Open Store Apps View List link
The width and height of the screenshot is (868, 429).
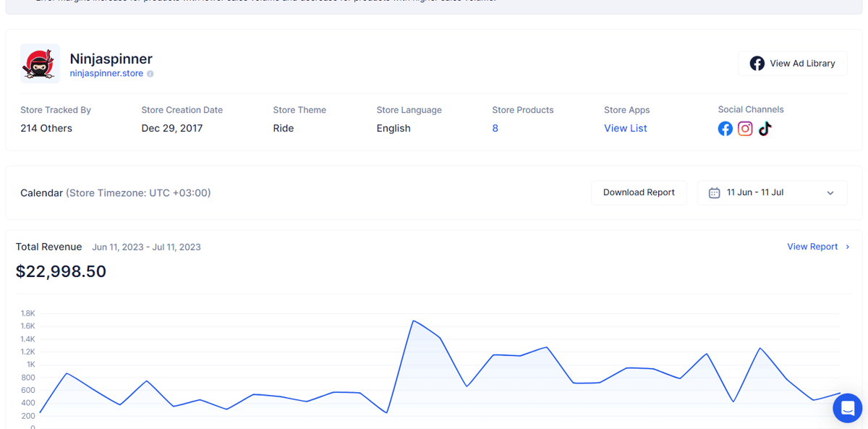pos(626,128)
